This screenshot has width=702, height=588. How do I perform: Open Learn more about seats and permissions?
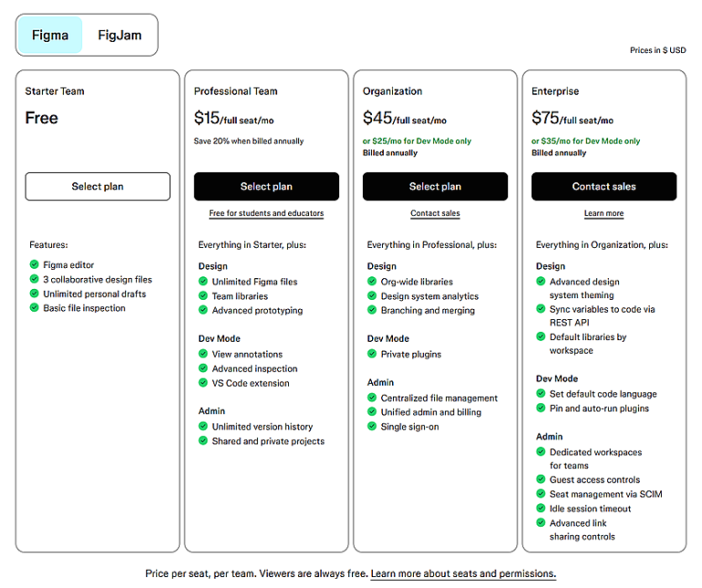point(463,574)
